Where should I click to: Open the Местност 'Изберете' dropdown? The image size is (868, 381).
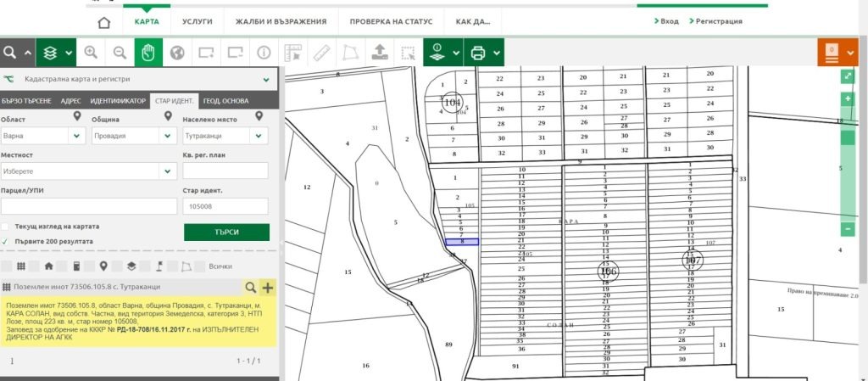(88, 171)
